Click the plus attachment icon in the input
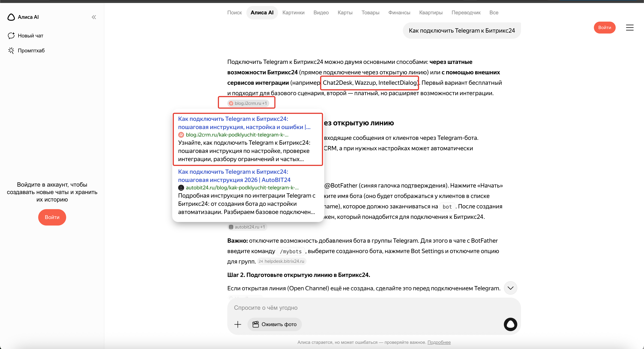The height and width of the screenshot is (349, 644). click(238, 324)
